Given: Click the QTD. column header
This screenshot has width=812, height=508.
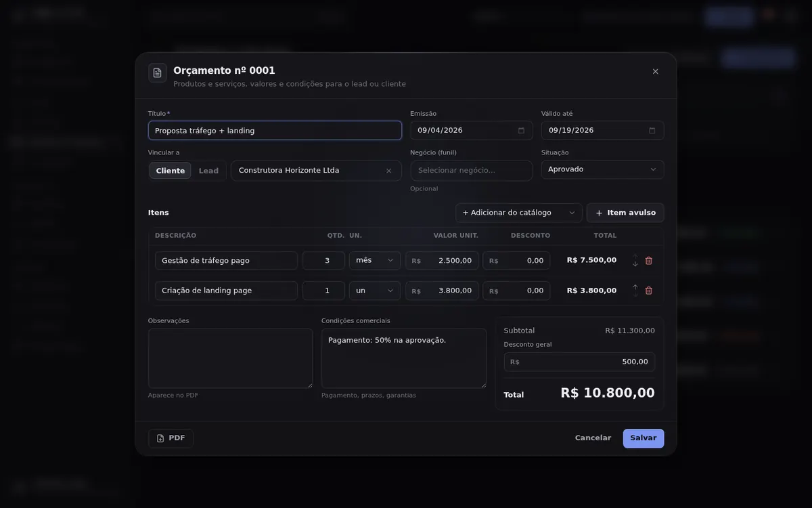Looking at the screenshot, I should (336, 236).
